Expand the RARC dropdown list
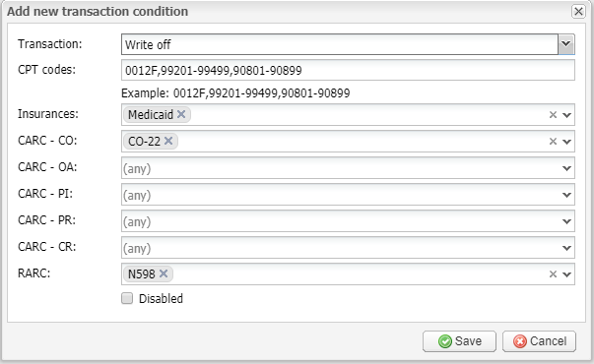The width and height of the screenshot is (594, 364). (566, 273)
